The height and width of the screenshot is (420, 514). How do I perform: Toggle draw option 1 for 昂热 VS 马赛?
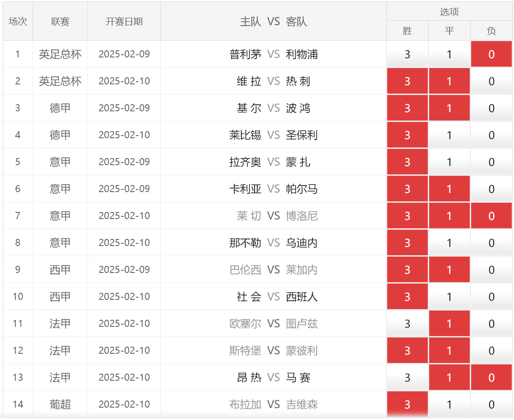[449, 377]
